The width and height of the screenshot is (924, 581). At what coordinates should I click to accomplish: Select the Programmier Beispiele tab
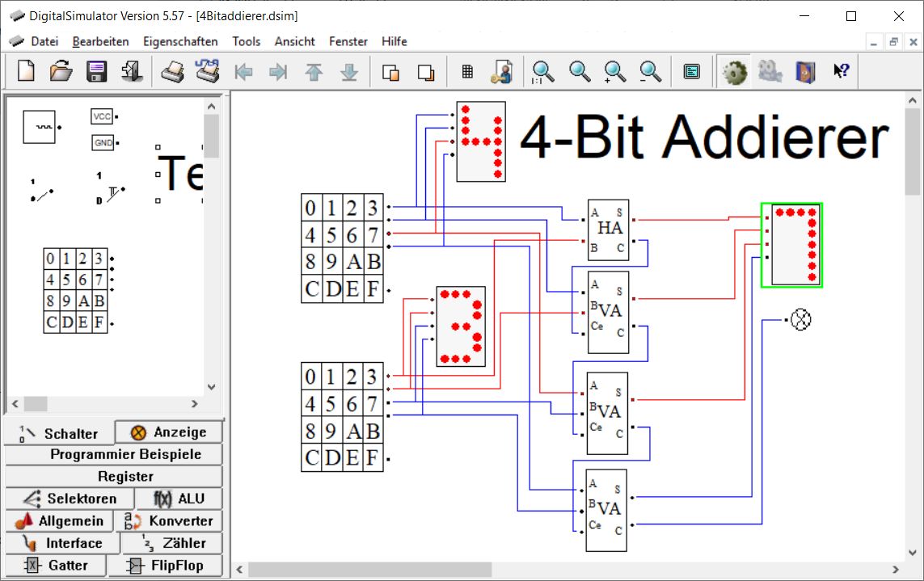point(114,454)
